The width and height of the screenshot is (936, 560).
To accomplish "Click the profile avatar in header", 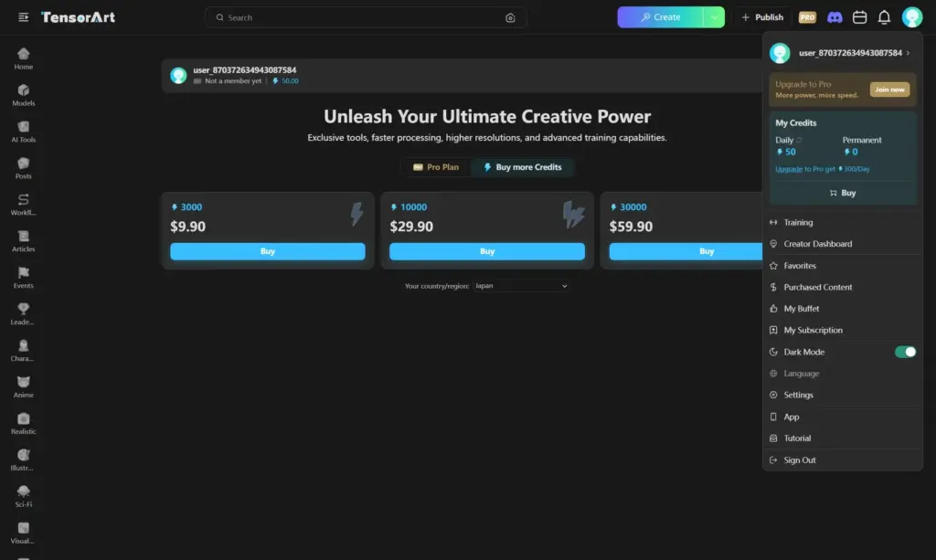I will 912,17.
